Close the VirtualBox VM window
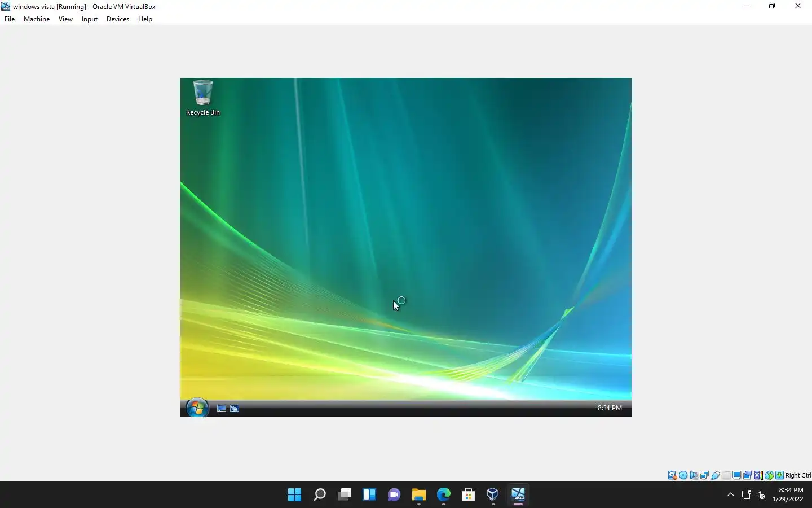The height and width of the screenshot is (508, 812). coord(798,6)
